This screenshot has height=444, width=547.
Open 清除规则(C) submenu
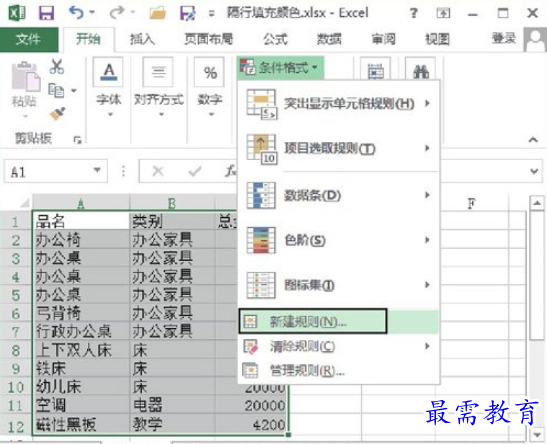pyautogui.click(x=339, y=347)
